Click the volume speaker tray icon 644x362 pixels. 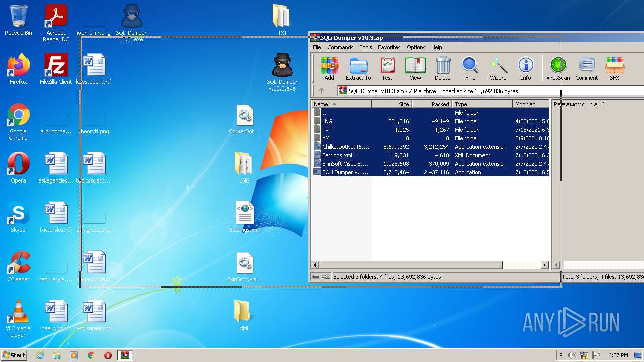572,355
